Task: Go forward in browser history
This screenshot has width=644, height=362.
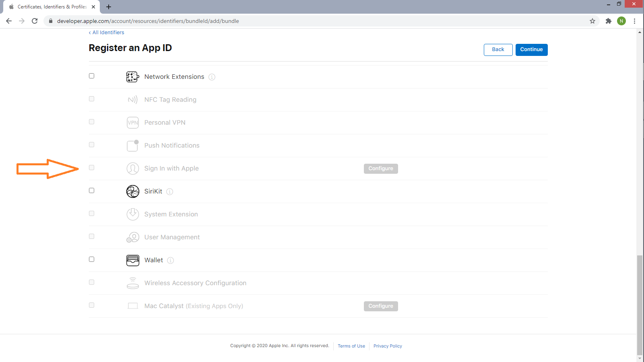Action: point(22,21)
